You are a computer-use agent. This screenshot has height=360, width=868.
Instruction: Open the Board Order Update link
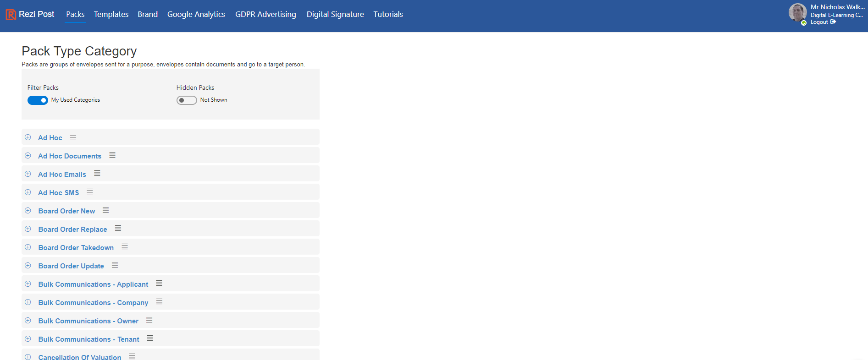pos(71,266)
